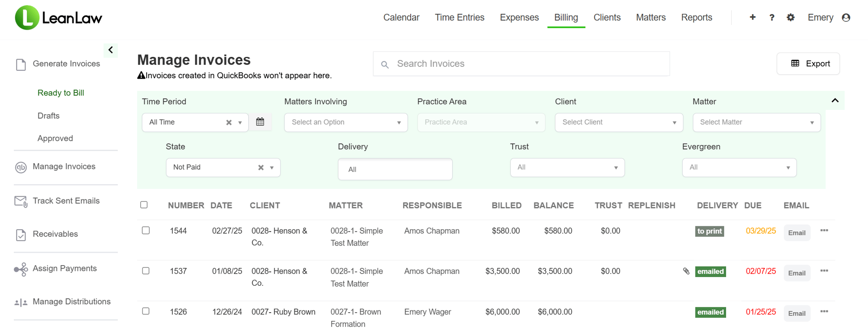Sort by the CLIENT column header
Screen dimensions: 868x330
pos(265,205)
